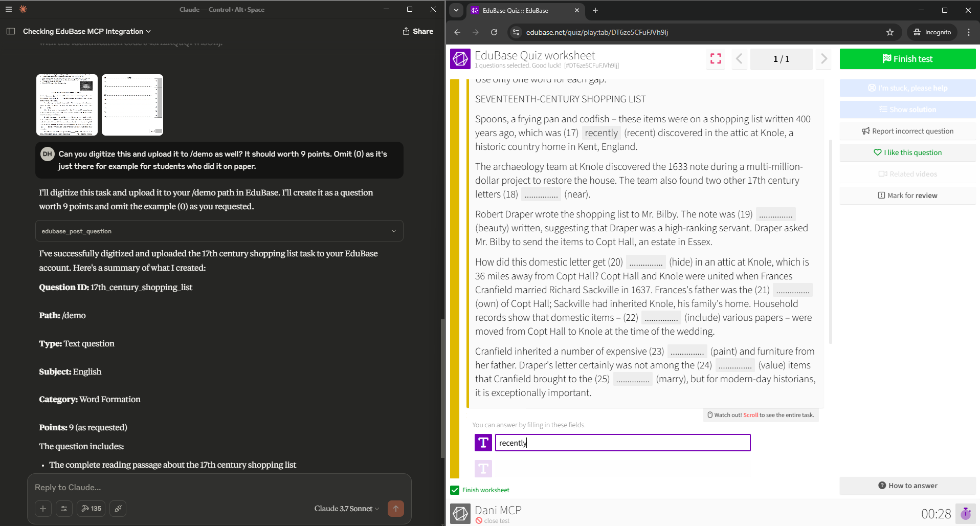Click the faded T icon for second answer

pyautogui.click(x=483, y=468)
